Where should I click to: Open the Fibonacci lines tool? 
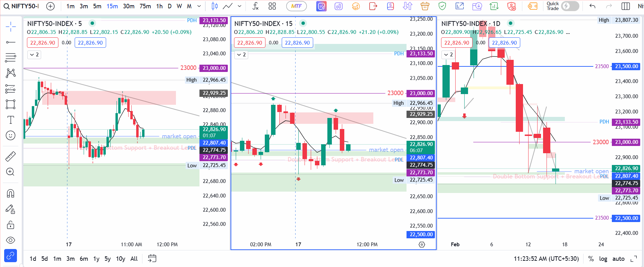11,57
